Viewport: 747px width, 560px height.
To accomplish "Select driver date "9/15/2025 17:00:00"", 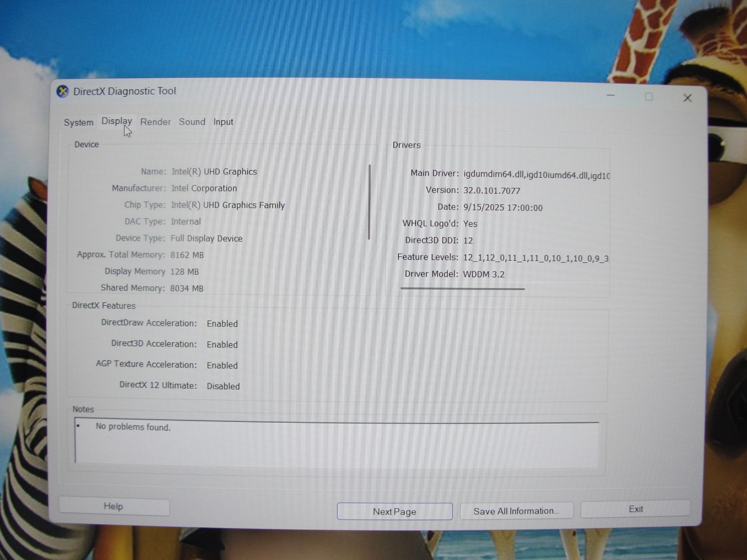I will 503,208.
